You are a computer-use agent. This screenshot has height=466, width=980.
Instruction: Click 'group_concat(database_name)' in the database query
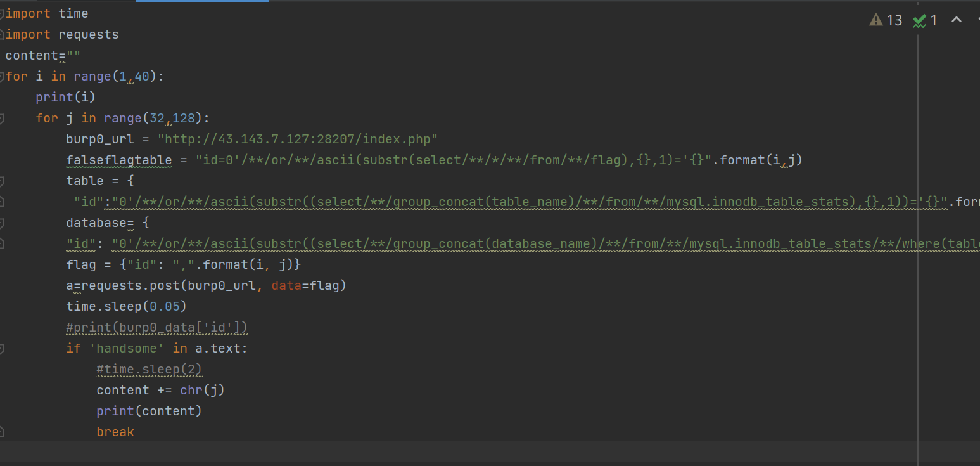[500, 243]
